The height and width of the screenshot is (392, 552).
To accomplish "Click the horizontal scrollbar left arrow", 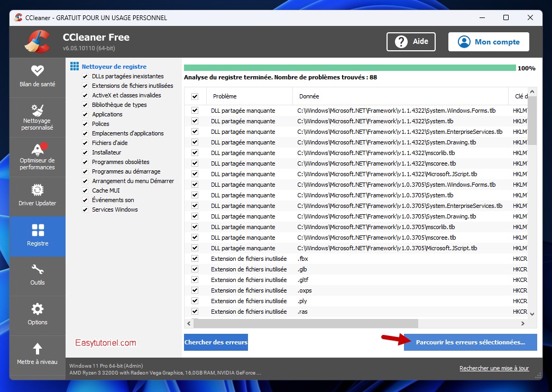I will [x=189, y=323].
